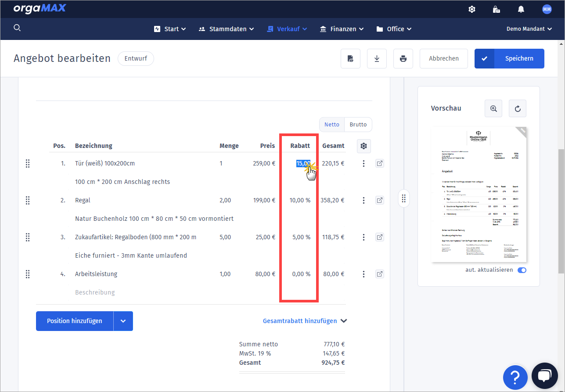Refresh the Vorschau preview
The height and width of the screenshot is (392, 565).
pyautogui.click(x=518, y=108)
